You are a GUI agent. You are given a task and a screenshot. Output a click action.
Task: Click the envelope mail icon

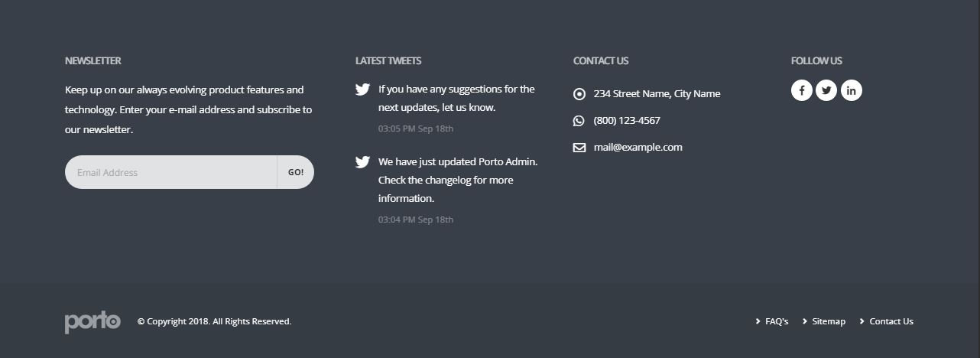click(579, 148)
